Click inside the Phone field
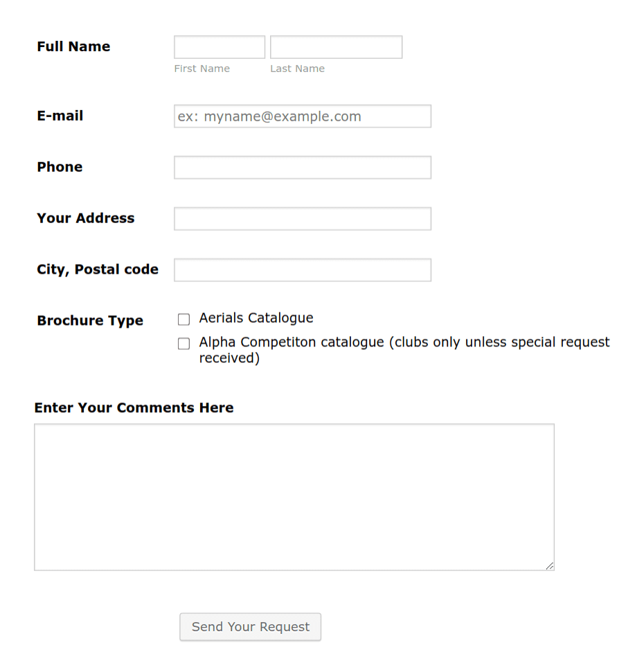Screen dimensions: 644x663 point(302,167)
